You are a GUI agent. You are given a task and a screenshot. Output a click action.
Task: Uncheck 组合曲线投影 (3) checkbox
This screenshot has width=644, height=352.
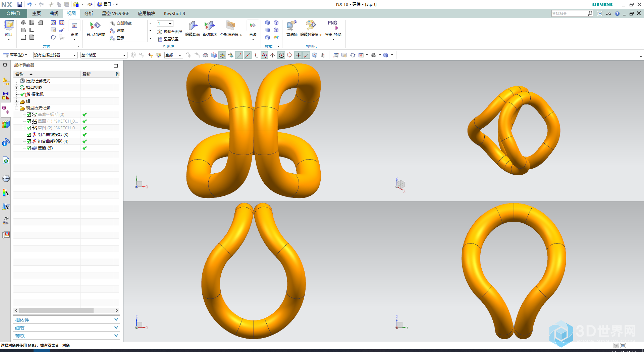[29, 135]
